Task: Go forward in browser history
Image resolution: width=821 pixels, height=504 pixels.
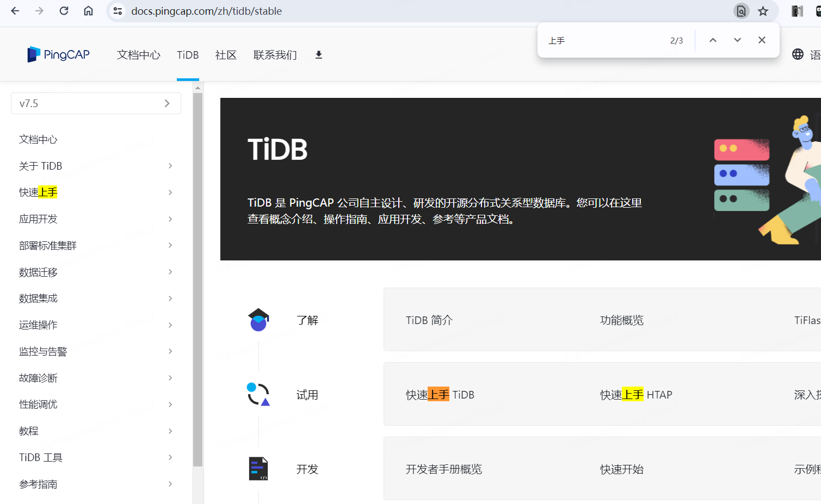Action: [x=39, y=11]
